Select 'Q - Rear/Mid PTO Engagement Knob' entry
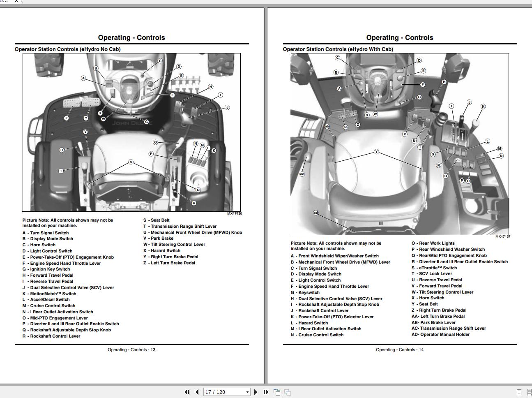Screen dimensions: 532x398 tap(449, 255)
